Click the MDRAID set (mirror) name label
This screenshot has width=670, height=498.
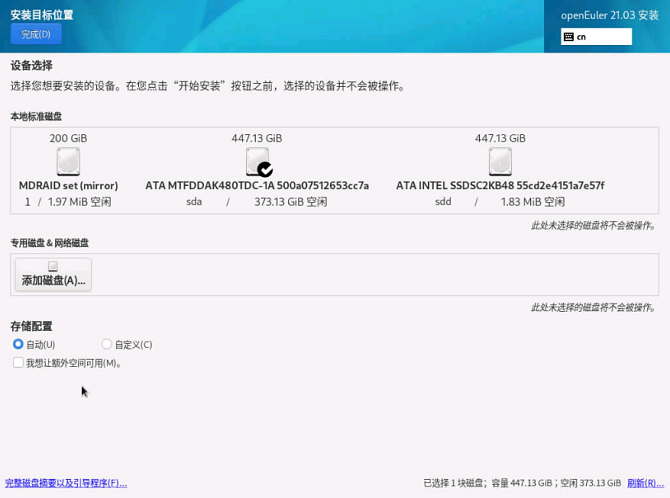point(68,185)
